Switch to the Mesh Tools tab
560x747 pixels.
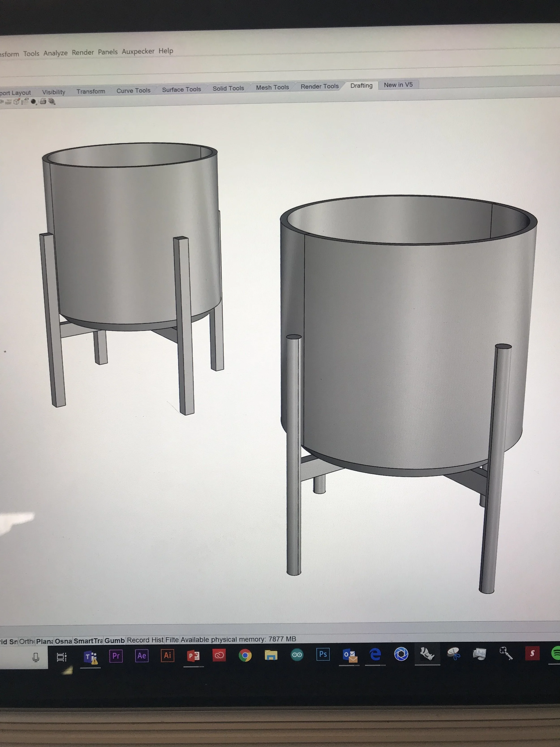pos(272,87)
